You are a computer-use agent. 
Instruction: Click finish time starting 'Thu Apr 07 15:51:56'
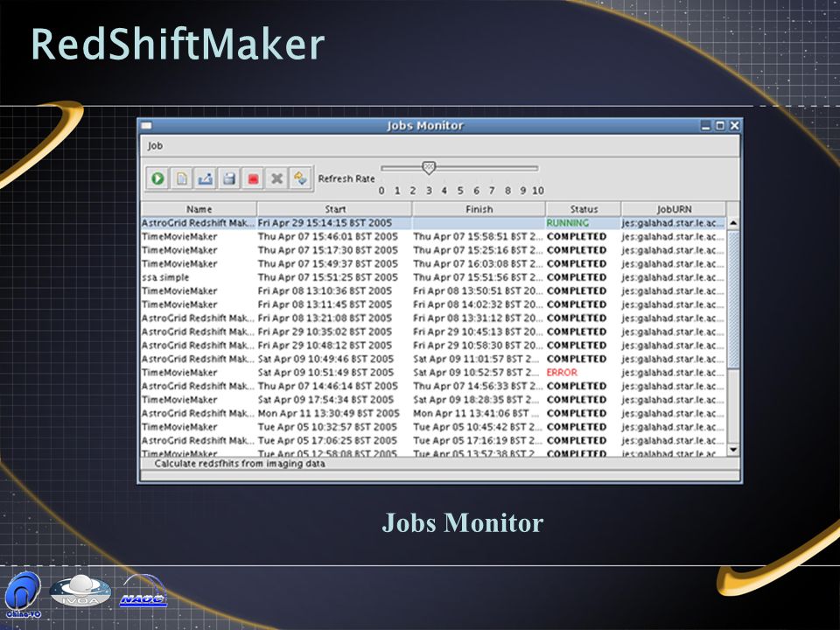point(478,277)
